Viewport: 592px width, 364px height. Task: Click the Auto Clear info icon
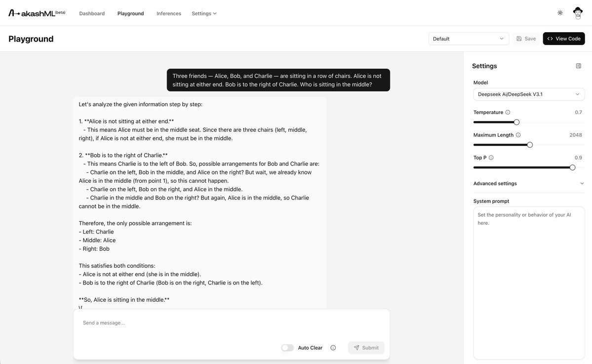pos(333,348)
